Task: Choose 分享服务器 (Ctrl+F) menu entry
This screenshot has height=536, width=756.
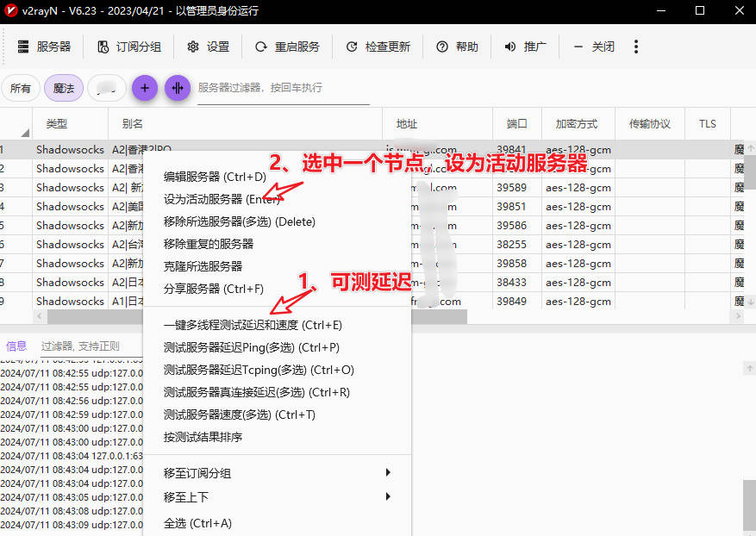Action: click(278, 289)
